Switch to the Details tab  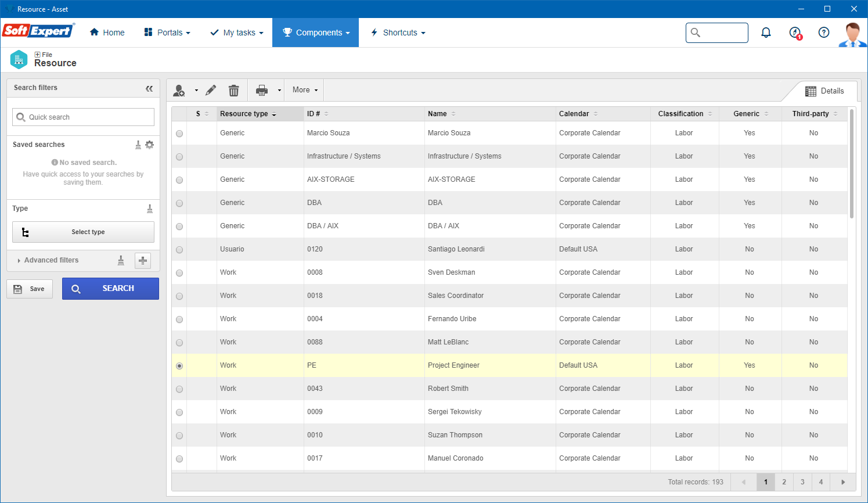click(824, 91)
